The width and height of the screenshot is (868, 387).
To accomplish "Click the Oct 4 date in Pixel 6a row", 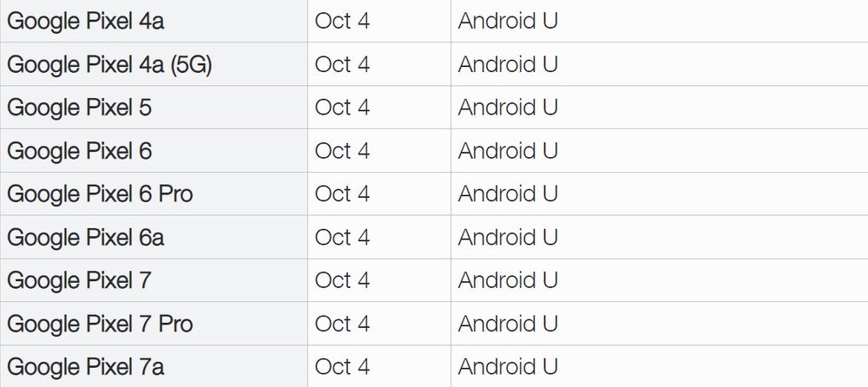I will point(342,237).
